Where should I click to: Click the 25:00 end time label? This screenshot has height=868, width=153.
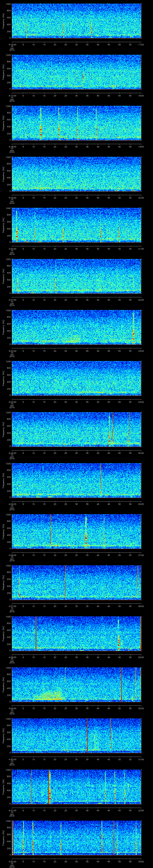[x=141, y=453]
